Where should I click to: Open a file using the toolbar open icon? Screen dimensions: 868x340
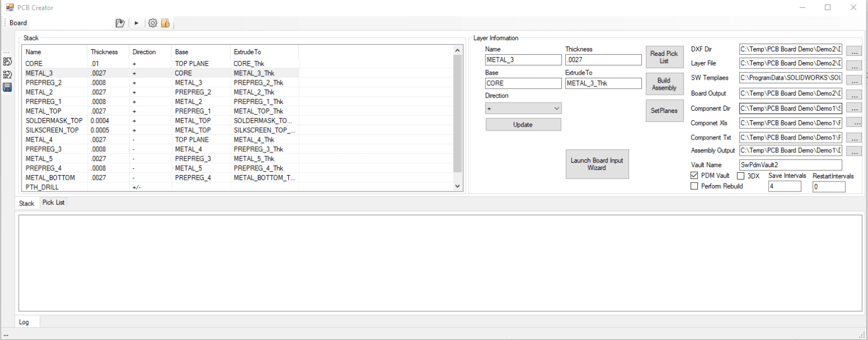[120, 23]
